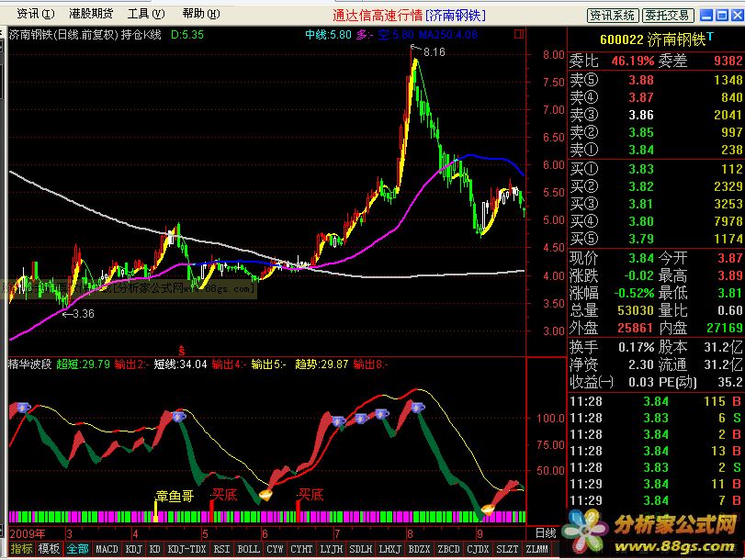The width and height of the screenshot is (745, 560).
Task: Click the 日线 period selector
Action: pyautogui.click(x=546, y=533)
